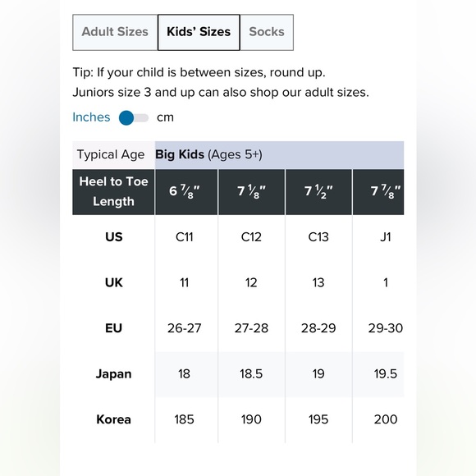Select the cm unit label
476x476 pixels.
tap(165, 117)
